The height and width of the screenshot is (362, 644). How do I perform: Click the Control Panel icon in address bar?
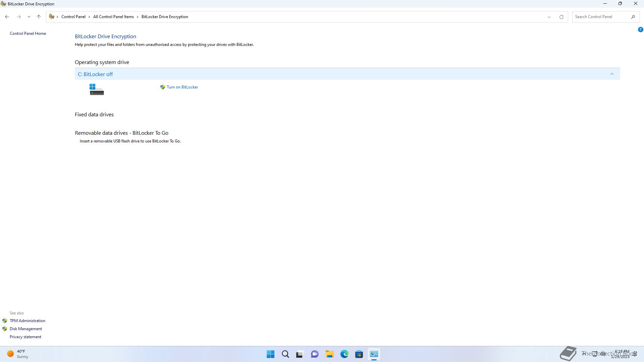[x=52, y=16]
